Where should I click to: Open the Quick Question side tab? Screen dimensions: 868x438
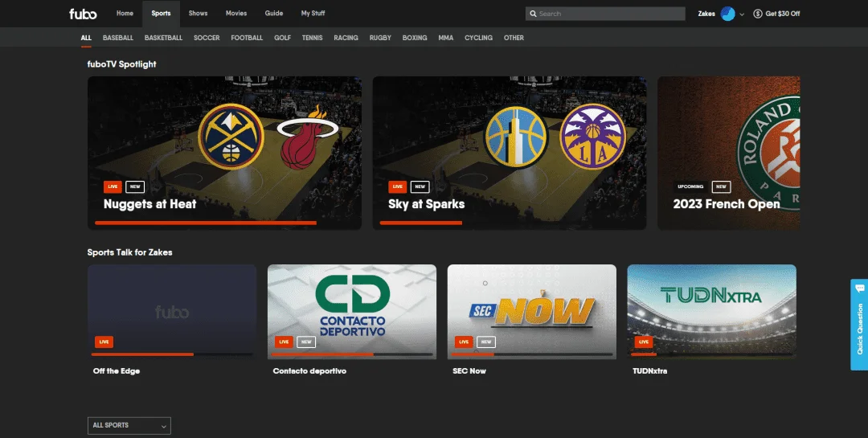(x=859, y=325)
